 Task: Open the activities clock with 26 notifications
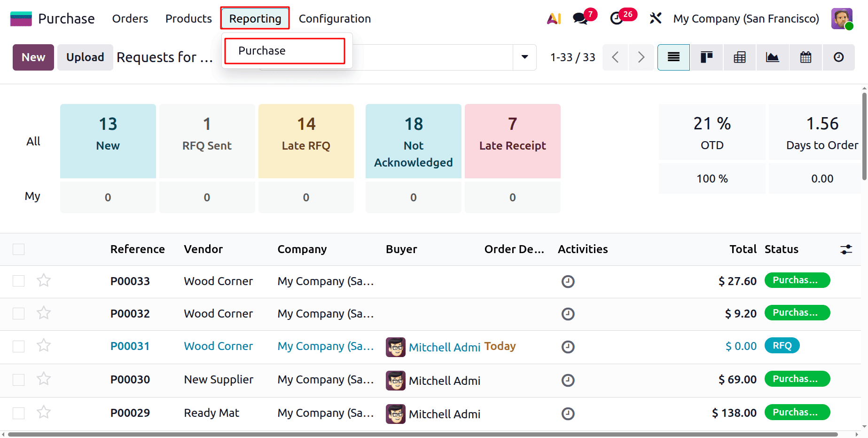click(x=617, y=18)
